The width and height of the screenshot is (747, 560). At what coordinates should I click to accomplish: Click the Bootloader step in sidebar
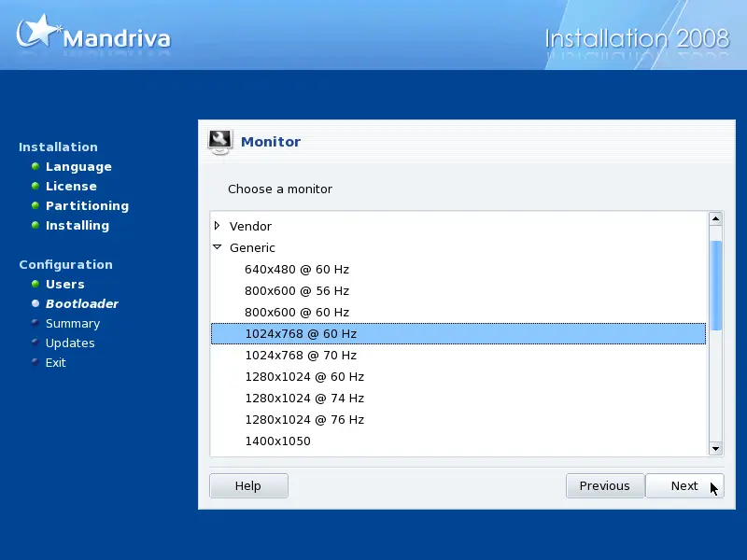81,304
